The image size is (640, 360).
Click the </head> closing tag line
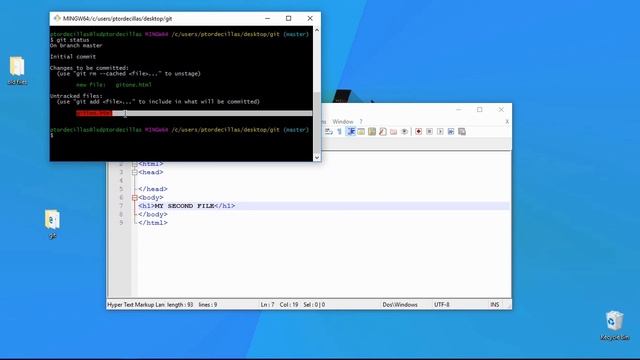click(153, 189)
